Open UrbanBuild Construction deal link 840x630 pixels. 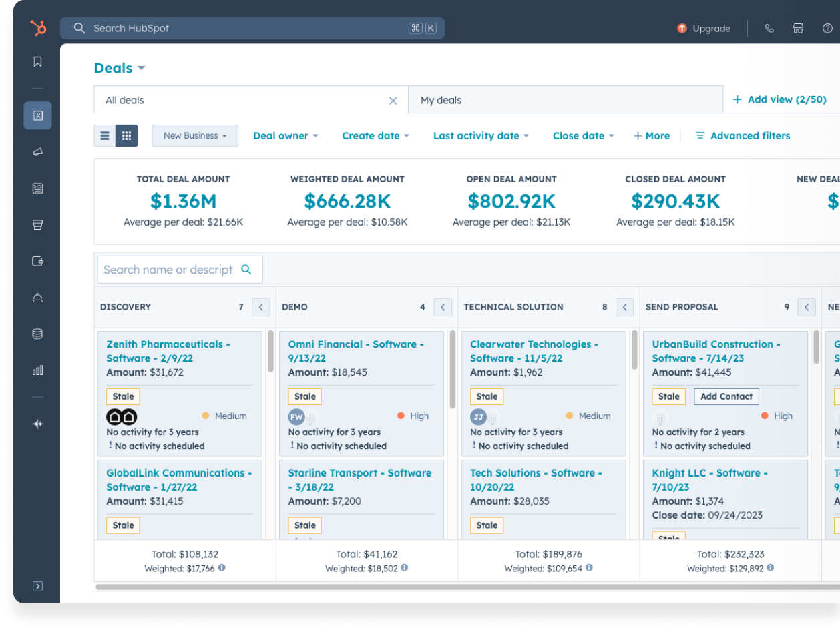pyautogui.click(x=716, y=351)
